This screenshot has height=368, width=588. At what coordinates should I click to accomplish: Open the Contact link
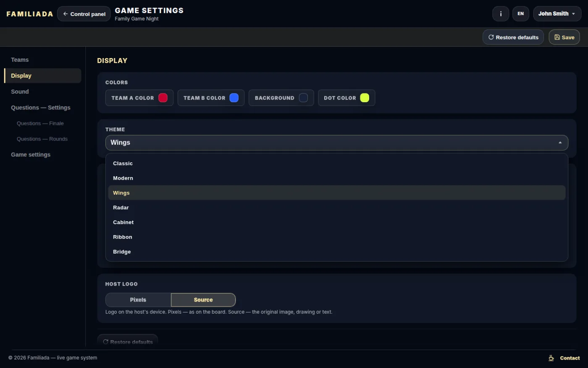570,358
